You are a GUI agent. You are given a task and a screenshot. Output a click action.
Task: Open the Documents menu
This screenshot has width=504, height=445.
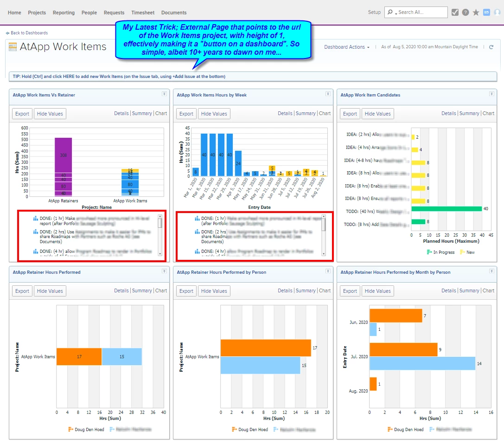click(x=174, y=13)
